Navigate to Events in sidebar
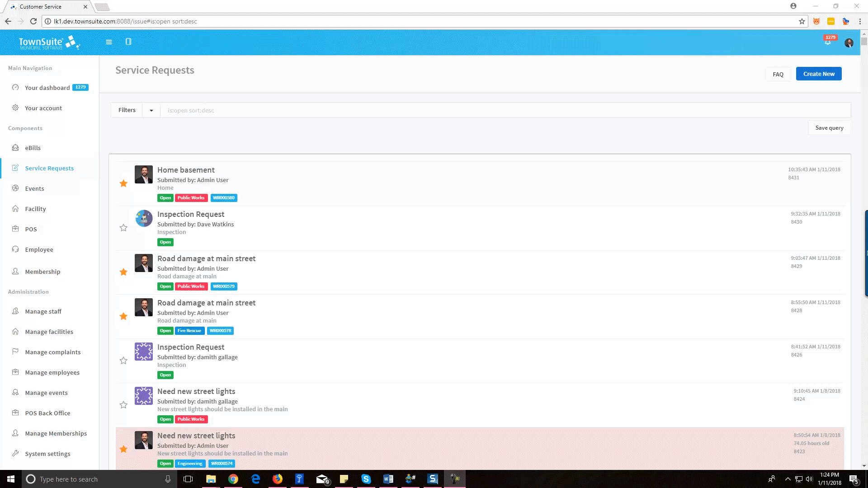The width and height of the screenshot is (868, 488). tap(34, 188)
